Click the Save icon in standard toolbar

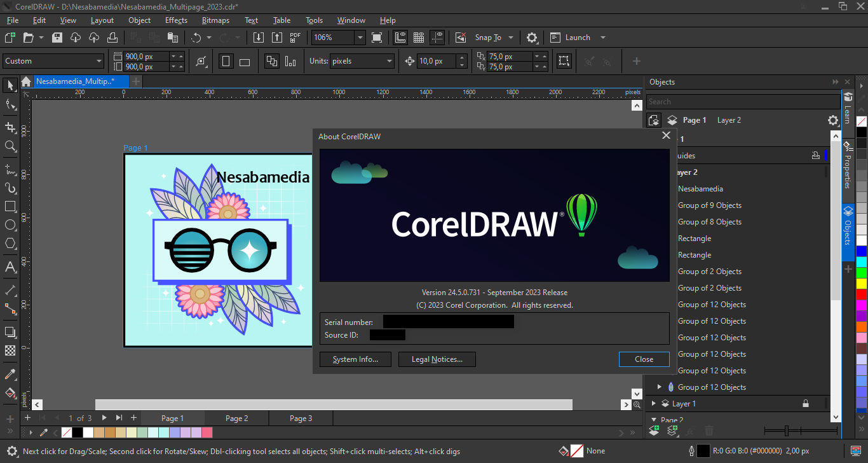point(57,38)
